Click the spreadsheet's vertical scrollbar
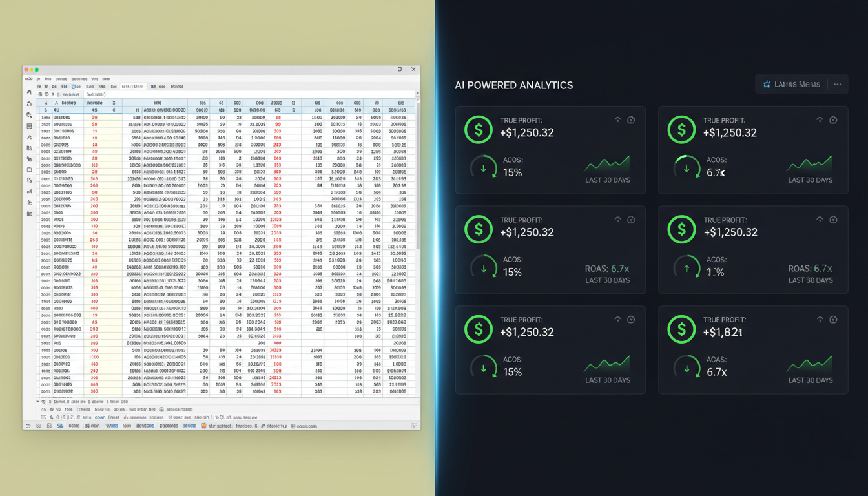 (417, 174)
